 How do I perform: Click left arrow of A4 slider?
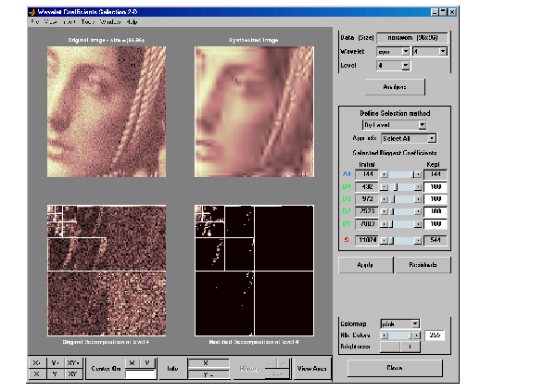pyautogui.click(x=385, y=174)
